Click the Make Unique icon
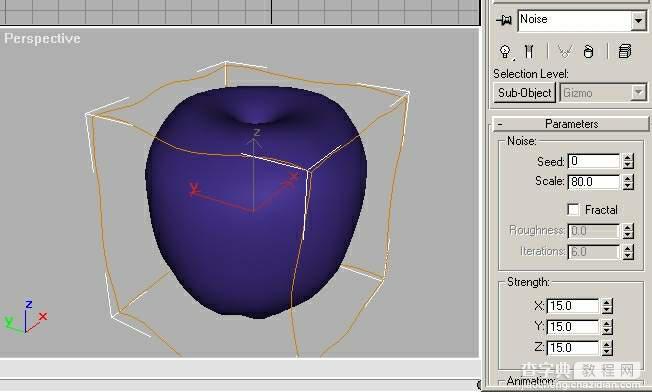652x392 pixels. [565, 52]
